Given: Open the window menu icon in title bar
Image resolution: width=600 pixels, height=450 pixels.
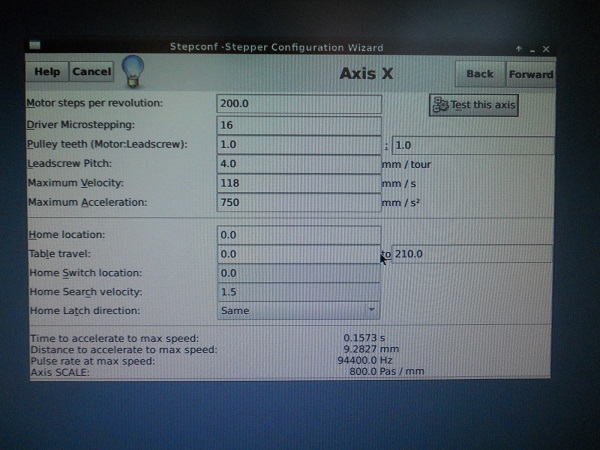Looking at the screenshot, I should pos(35,46).
